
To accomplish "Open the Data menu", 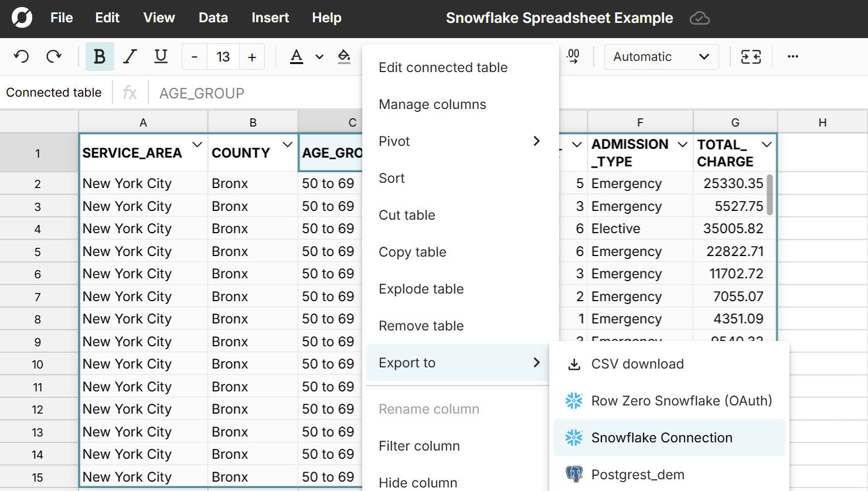I will click(213, 18).
